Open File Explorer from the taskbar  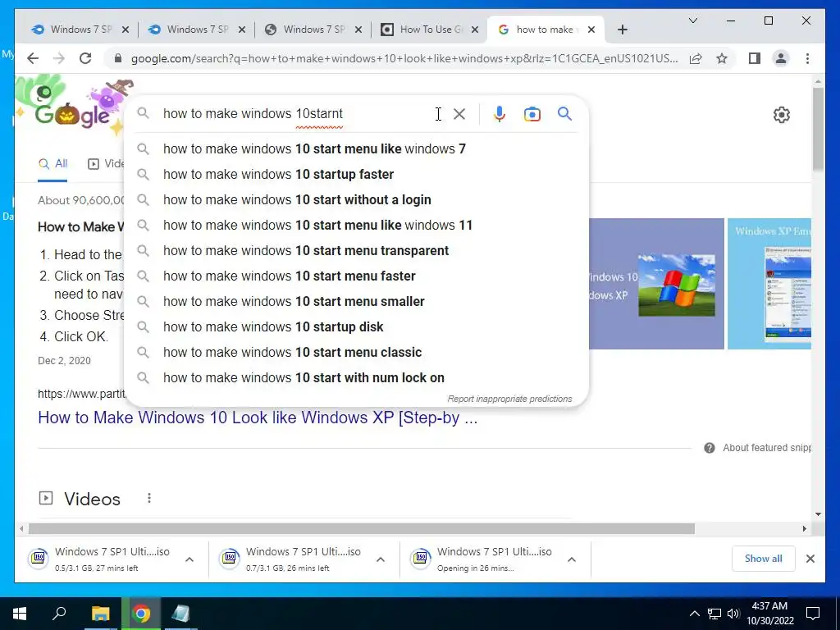pos(100,614)
